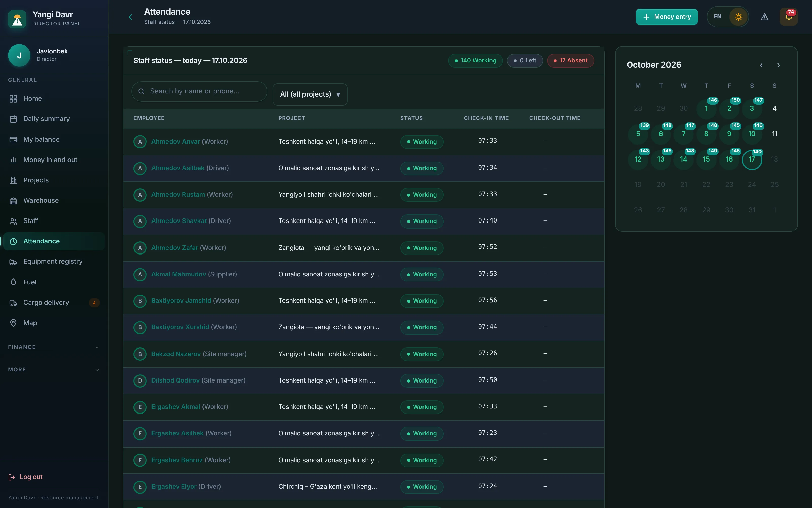
Task: Open notifications bell with 74 badge
Action: [788, 17]
